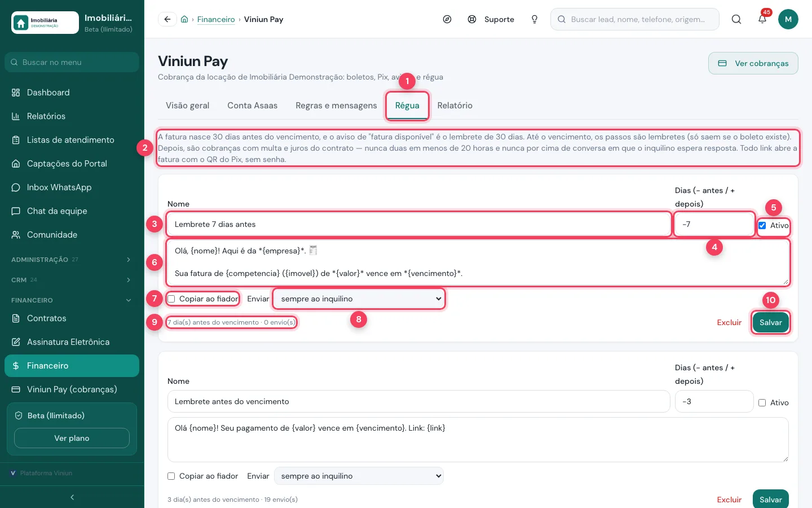This screenshot has width=812, height=508.
Task: Open Listas de atendimento in sidebar
Action: [x=72, y=140]
